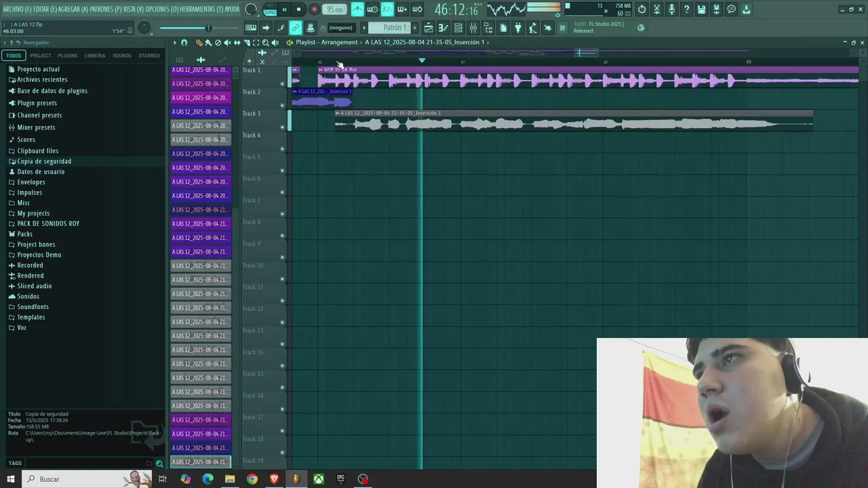
Task: Click the undo history icon
Action: click(642, 9)
